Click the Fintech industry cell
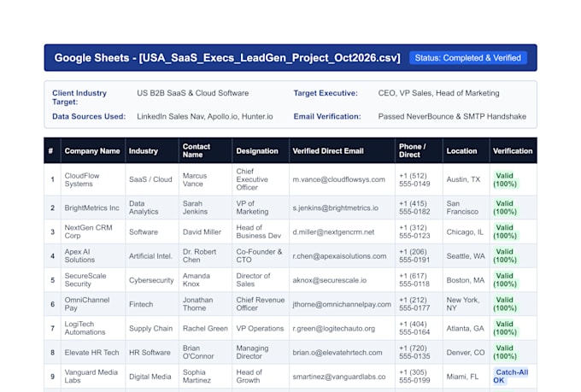Image resolution: width=581 pixels, height=392 pixels. coord(152,304)
